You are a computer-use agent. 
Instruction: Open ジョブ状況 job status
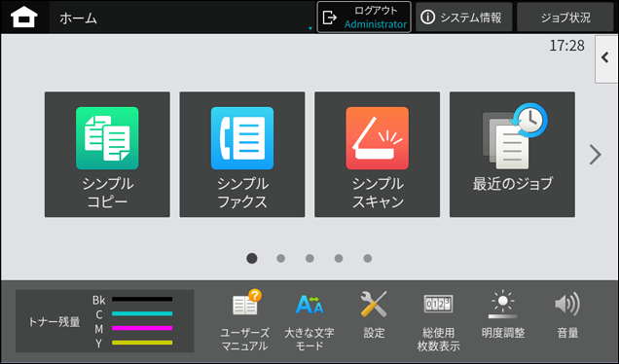coord(565,17)
